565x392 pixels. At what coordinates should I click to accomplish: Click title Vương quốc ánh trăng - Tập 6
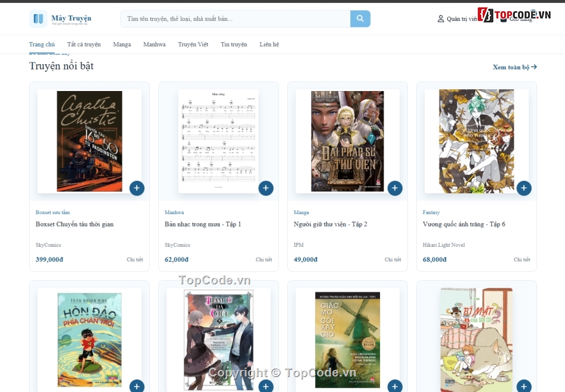[x=464, y=224]
